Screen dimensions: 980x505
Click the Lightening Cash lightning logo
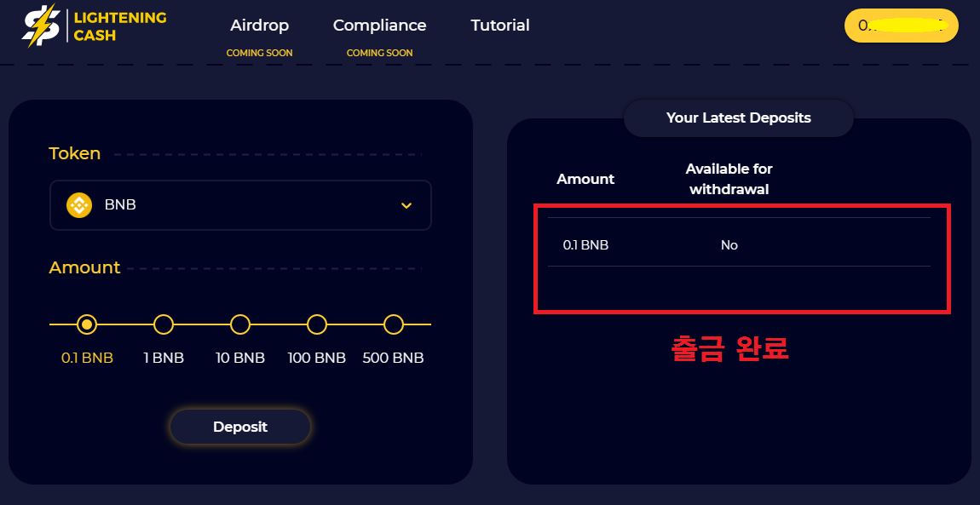tap(41, 26)
